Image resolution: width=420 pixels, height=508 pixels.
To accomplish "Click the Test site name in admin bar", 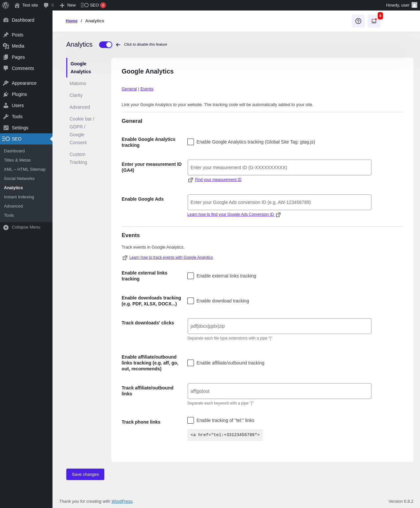I will click(30, 5).
